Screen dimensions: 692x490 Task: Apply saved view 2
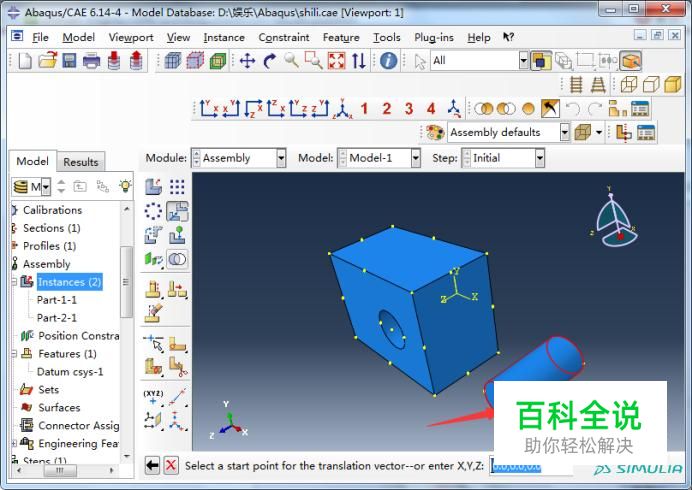[387, 108]
